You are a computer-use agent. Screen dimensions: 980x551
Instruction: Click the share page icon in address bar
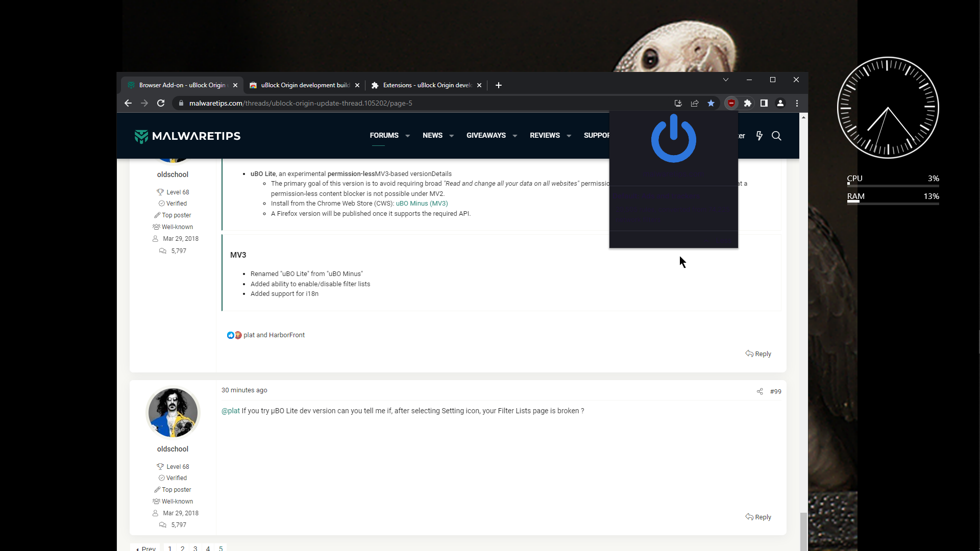[695, 103]
